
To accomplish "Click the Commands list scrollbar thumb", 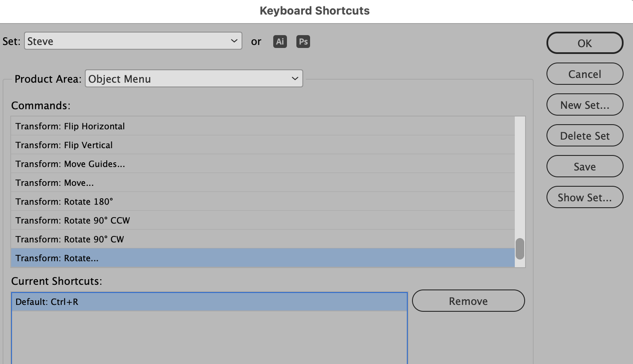I will (520, 248).
